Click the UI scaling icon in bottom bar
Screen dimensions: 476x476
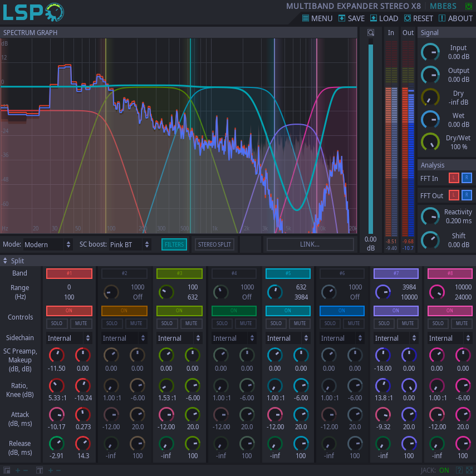coord(6,470)
